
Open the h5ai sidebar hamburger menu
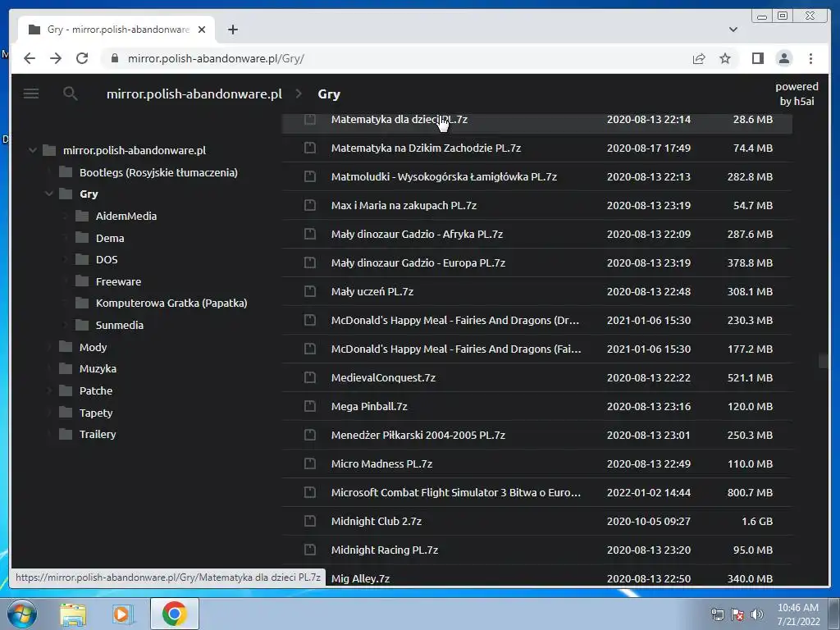[x=31, y=94]
